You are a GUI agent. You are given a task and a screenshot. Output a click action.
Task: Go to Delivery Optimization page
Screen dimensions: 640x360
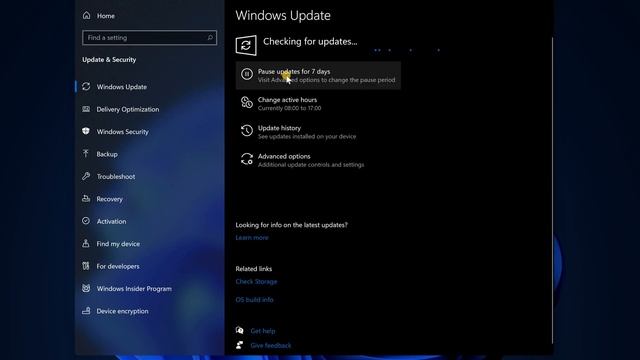(x=128, y=109)
